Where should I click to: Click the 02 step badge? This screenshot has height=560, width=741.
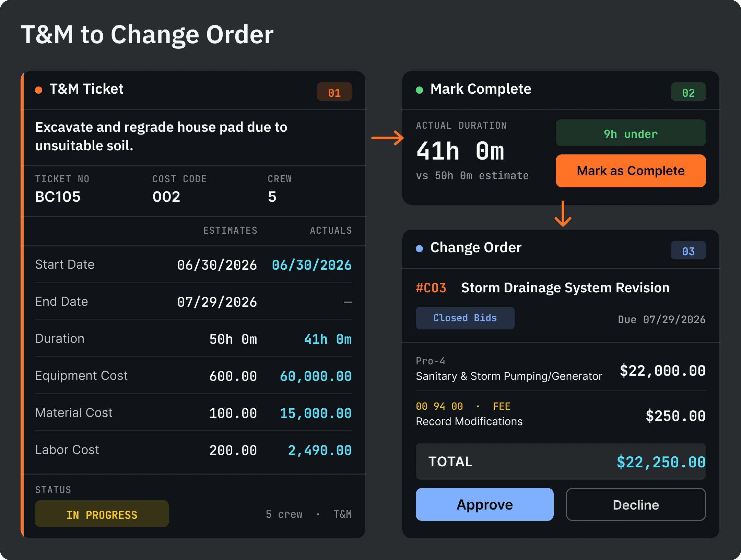pyautogui.click(x=688, y=92)
